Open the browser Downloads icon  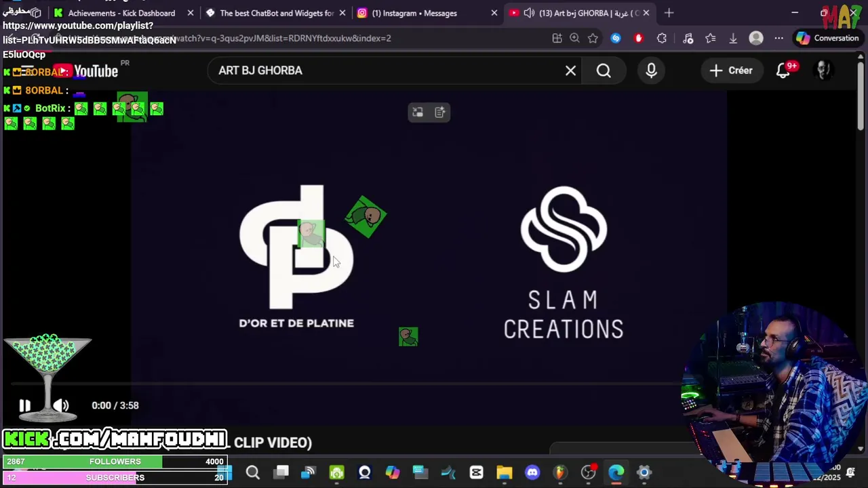point(733,39)
